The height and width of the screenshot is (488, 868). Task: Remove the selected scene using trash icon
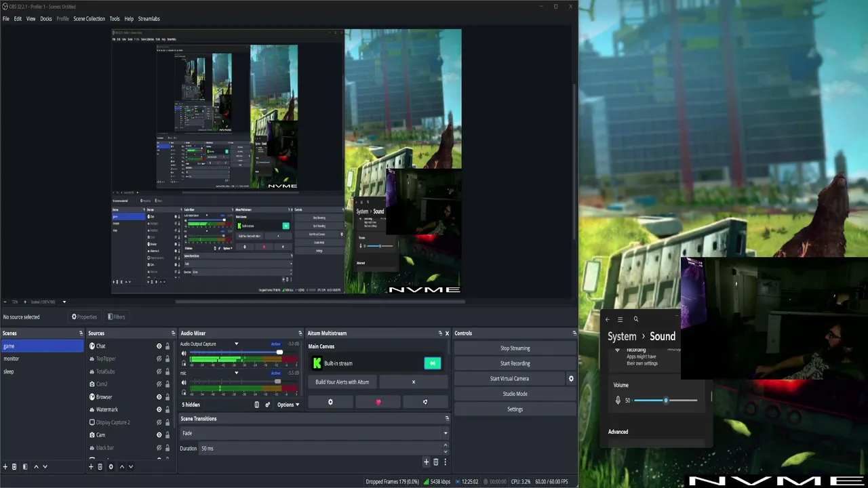14,466
